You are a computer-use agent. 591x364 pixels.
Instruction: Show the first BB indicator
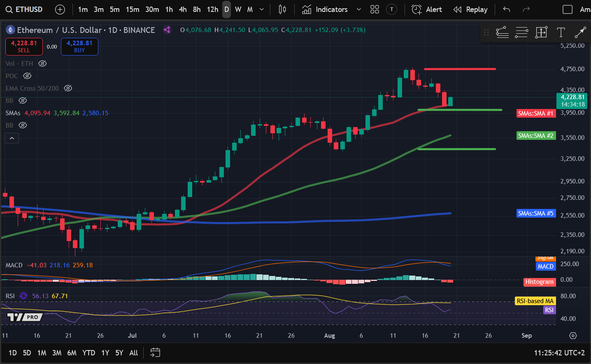[x=23, y=100]
